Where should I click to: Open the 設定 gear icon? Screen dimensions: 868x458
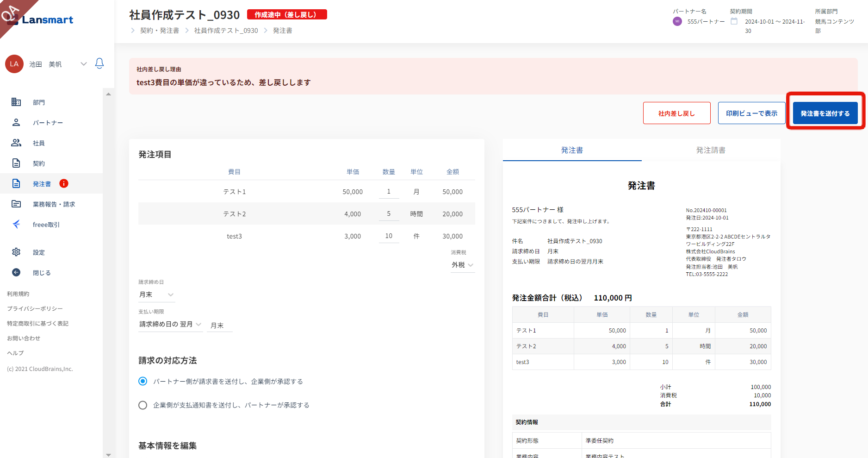click(x=16, y=252)
